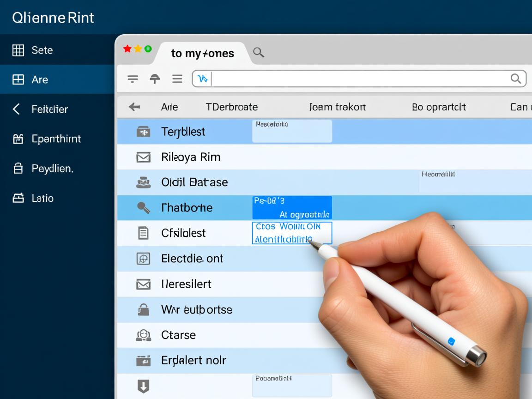
Task: Click the search magnifier inside the address bar
Action: (515, 79)
